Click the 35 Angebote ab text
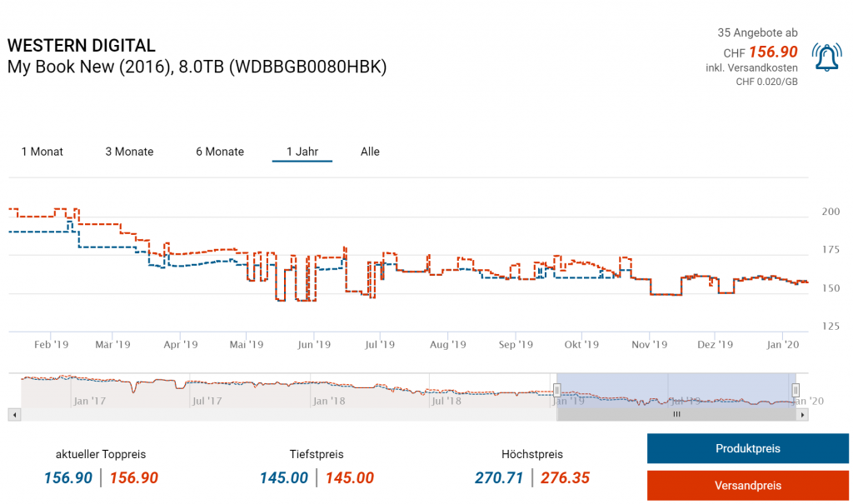This screenshot has width=853, height=504. [757, 32]
